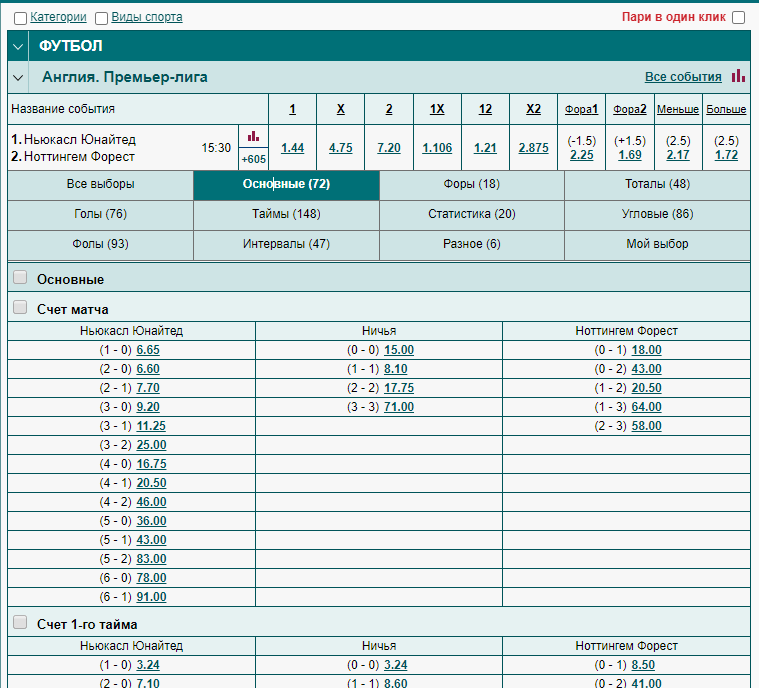Open the Голы (76) tab
759x688 pixels.
tap(100, 214)
